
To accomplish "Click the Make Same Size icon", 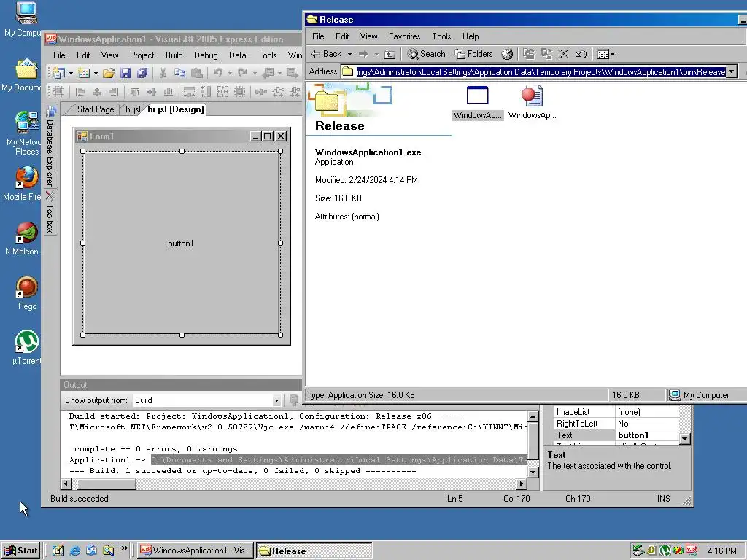I will 222,91.
